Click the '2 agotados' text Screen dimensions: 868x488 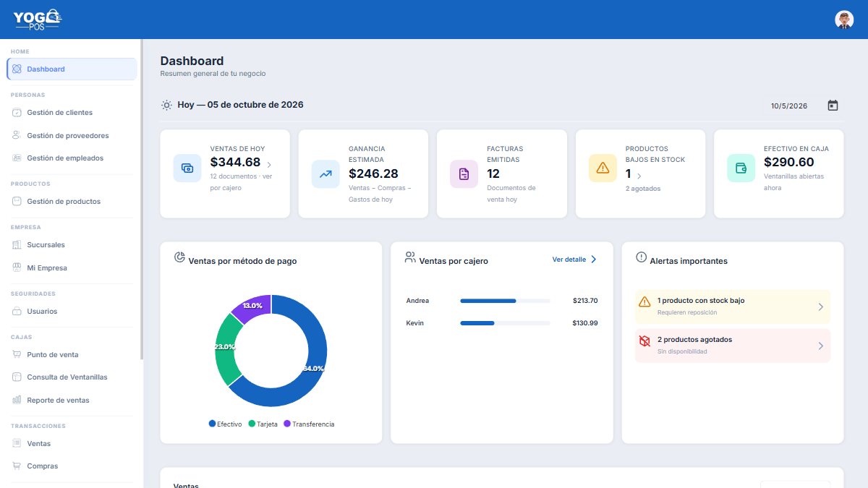pos(643,189)
